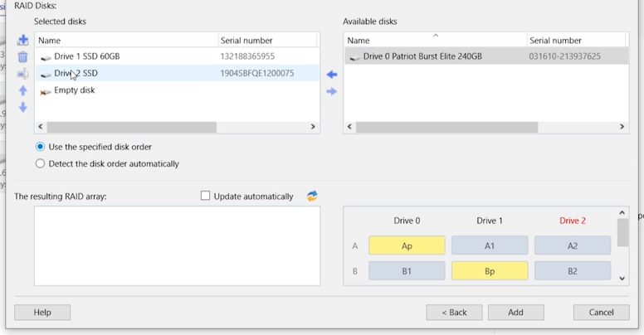Click the Drive 0 column label
Screen dimensions: 644x335
click(x=407, y=221)
